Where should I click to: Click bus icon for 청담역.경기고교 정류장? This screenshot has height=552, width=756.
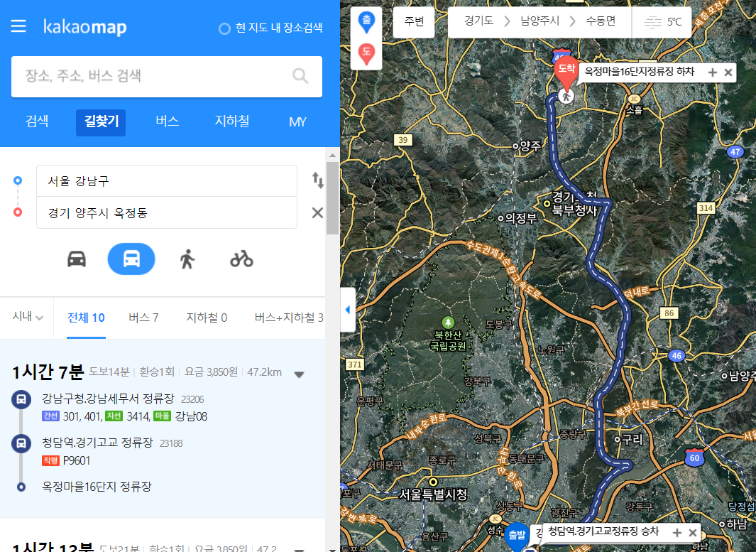click(21, 443)
